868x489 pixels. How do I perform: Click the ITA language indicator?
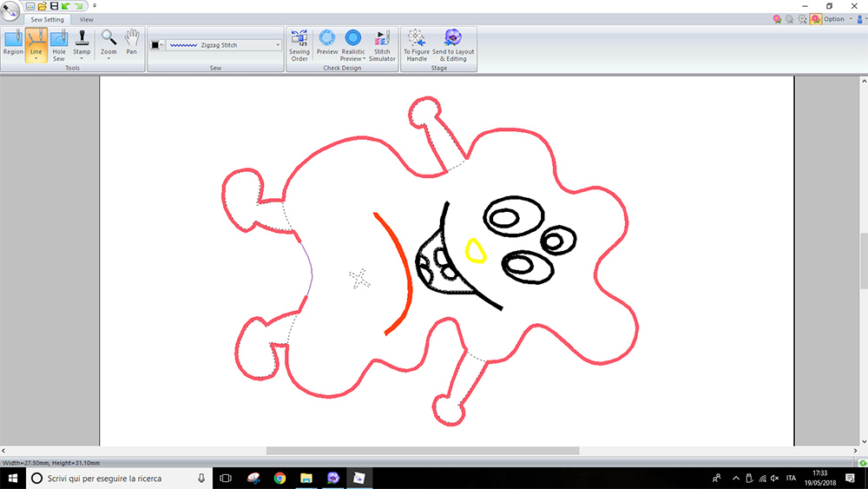click(791, 478)
